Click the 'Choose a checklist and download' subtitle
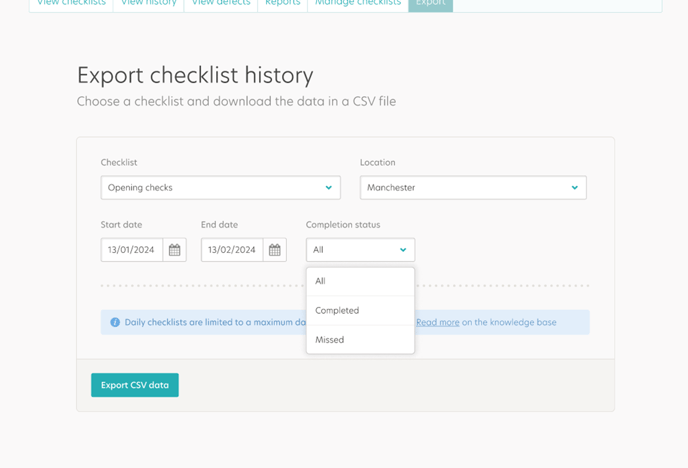Viewport: 688px width, 468px height. tap(236, 101)
